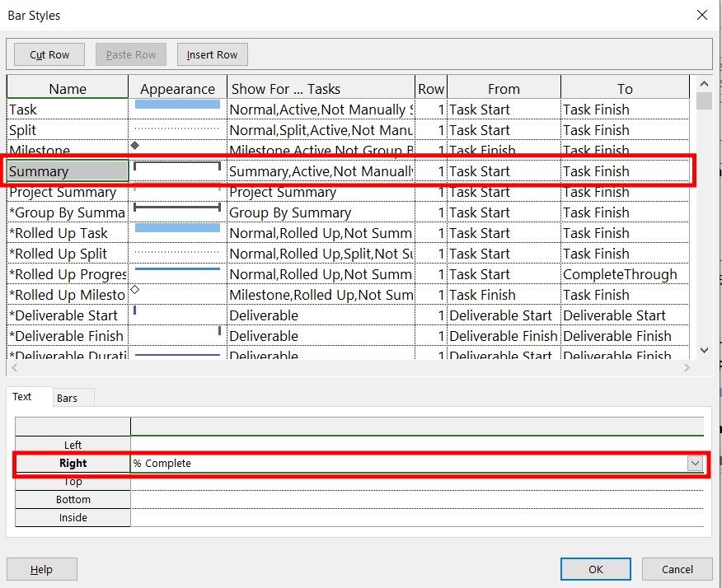
Task: Select the *Rolled Up Progress name cell
Action: click(68, 274)
